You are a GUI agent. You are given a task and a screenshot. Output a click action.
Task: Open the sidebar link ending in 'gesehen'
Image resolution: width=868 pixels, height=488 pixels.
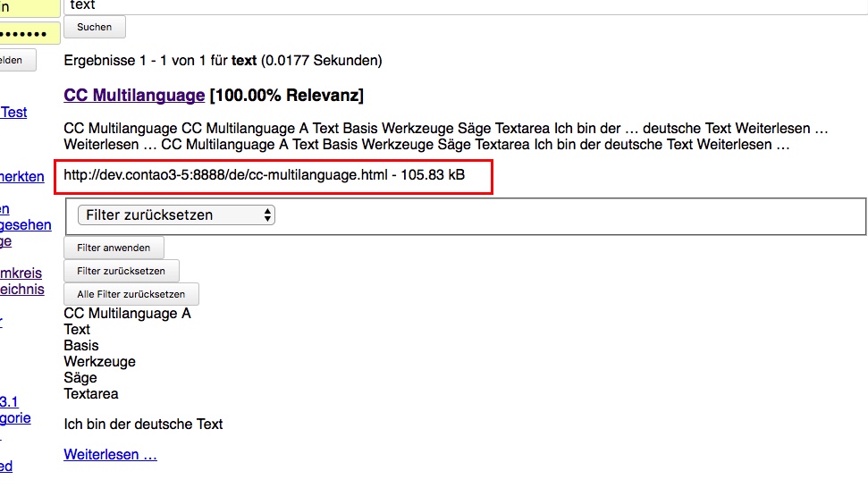pyautogui.click(x=25, y=225)
